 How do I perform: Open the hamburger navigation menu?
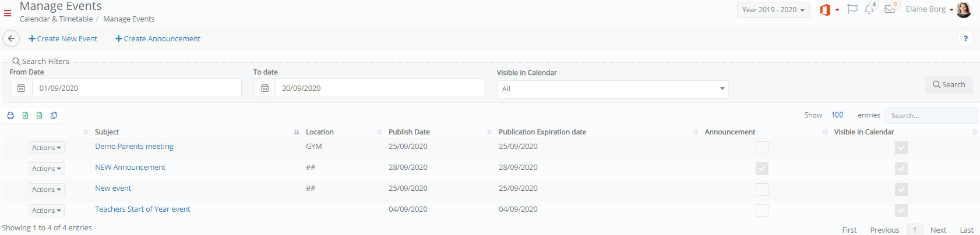pyautogui.click(x=8, y=13)
